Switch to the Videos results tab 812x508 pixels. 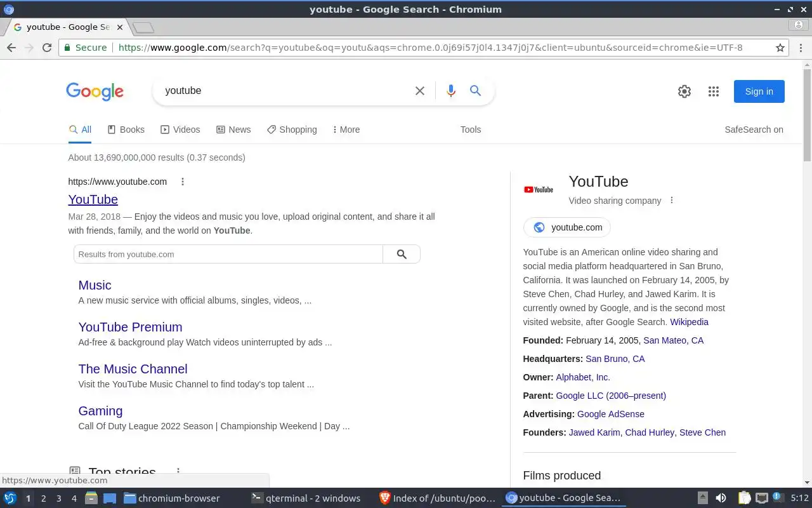180,130
